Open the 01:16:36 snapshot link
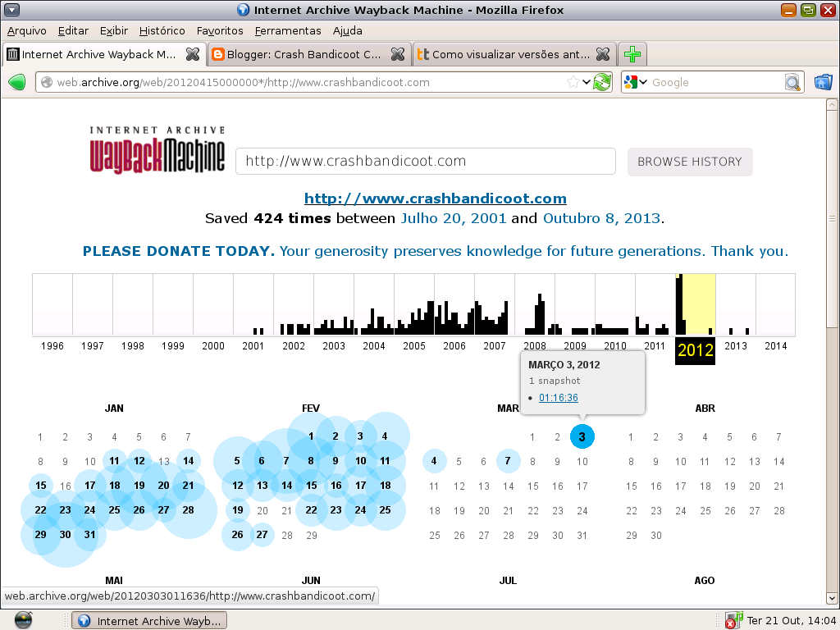 coord(558,398)
